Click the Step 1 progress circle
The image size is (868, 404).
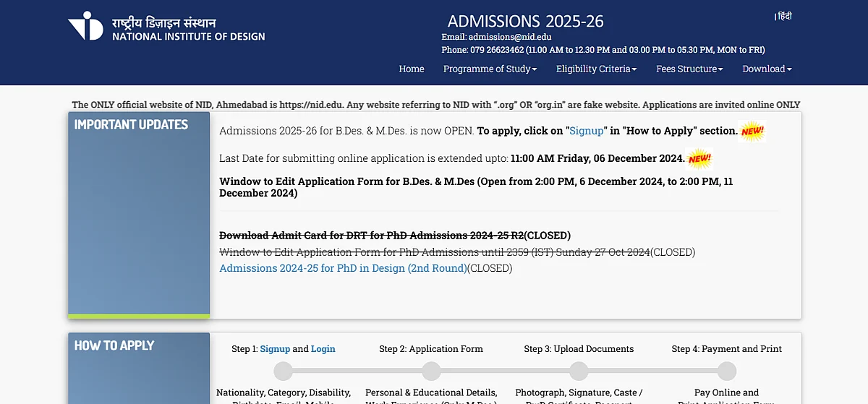pos(284,371)
